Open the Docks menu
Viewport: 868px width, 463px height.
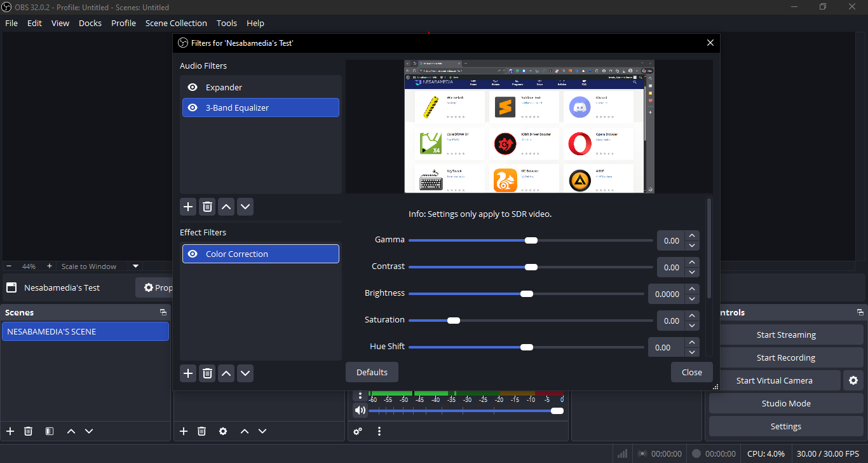tap(90, 23)
